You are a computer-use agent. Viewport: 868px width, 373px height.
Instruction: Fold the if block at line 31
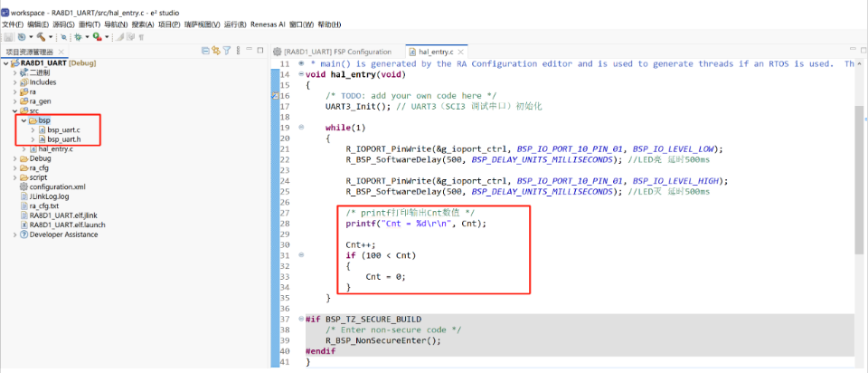coord(301,255)
